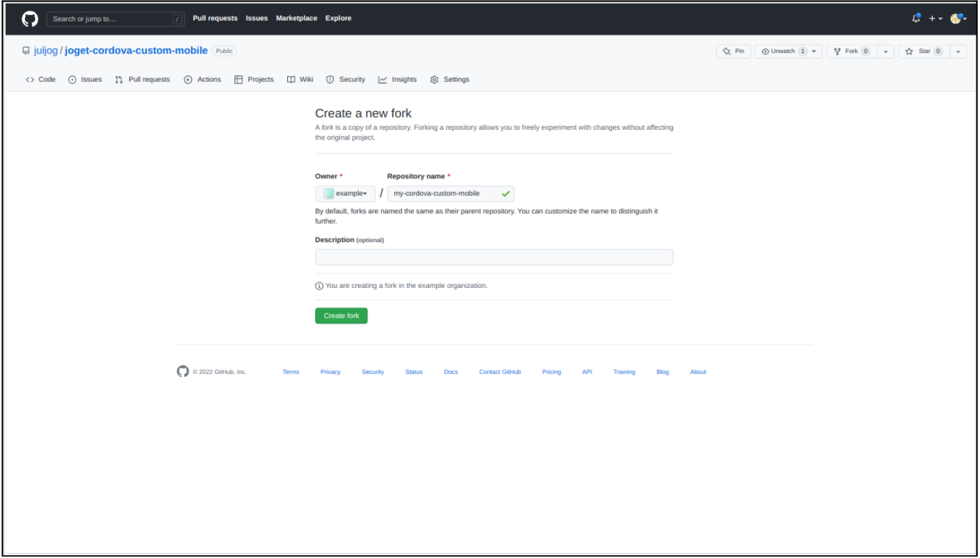This screenshot has width=980, height=558.
Task: Click the fork organization notice text
Action: (406, 286)
